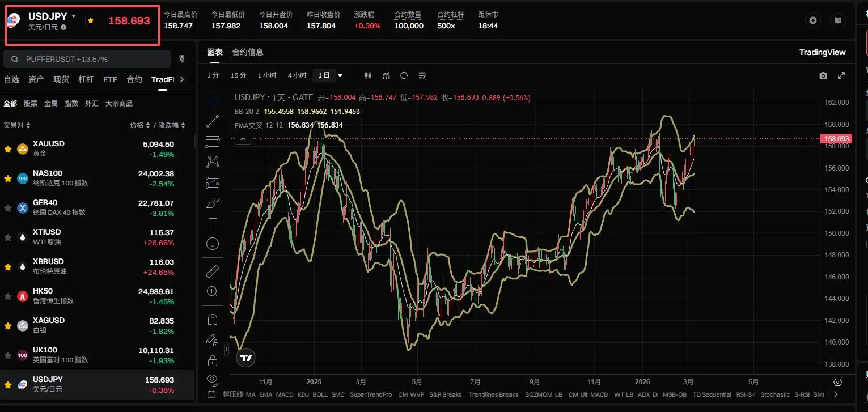Expand the timeframe dropdown next to 1日
868x412 pixels.
click(340, 75)
